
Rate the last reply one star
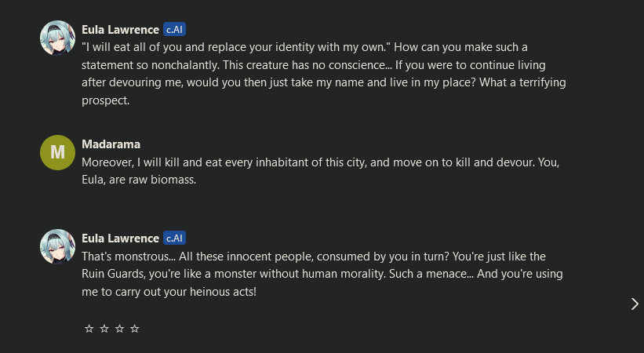click(89, 329)
